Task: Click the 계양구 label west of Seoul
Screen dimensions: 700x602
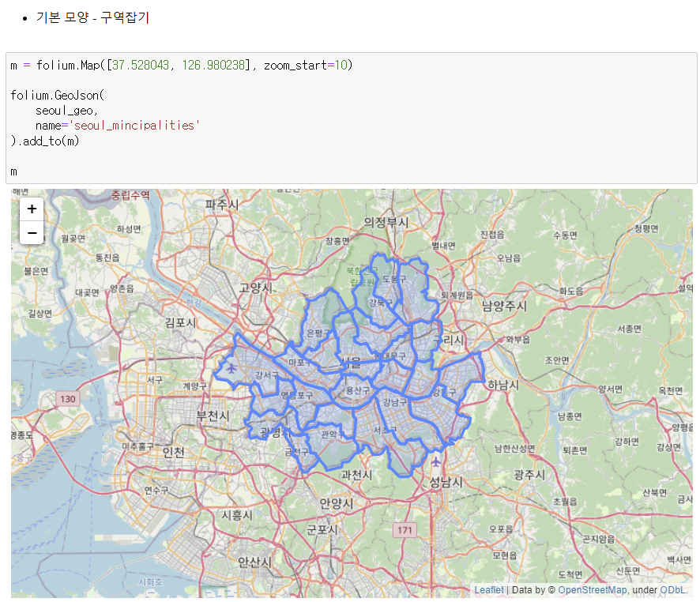Action: pyautogui.click(x=194, y=386)
